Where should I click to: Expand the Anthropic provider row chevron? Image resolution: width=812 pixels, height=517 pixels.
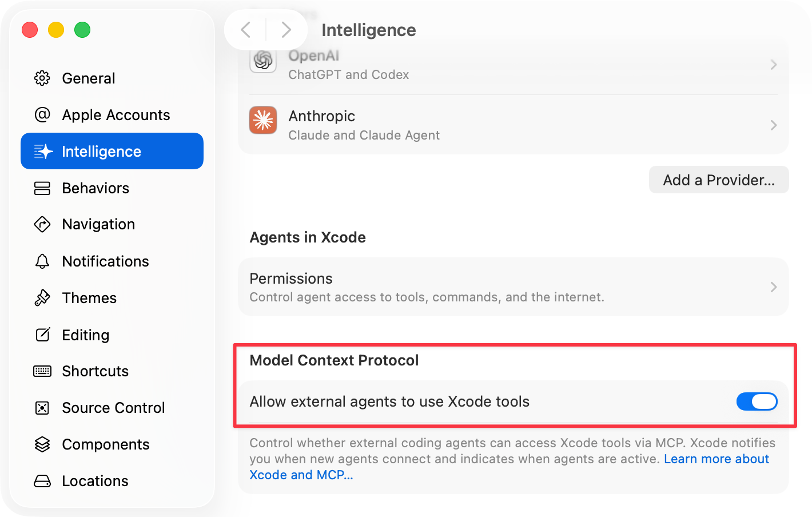click(773, 125)
